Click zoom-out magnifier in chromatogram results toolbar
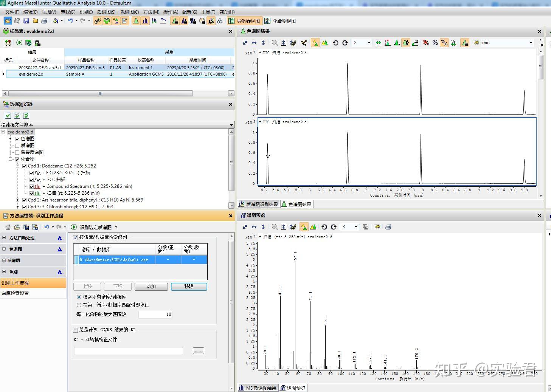 [x=275, y=43]
